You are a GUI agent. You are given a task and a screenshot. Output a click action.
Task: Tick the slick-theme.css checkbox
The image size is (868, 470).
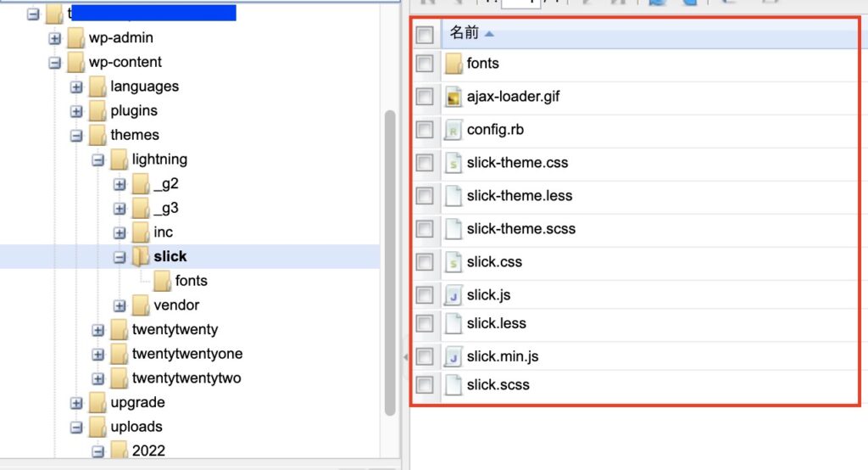pyautogui.click(x=425, y=163)
